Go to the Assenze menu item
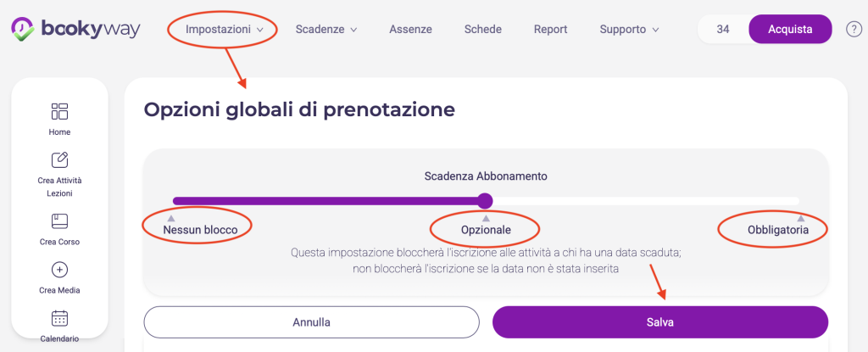The width and height of the screenshot is (868, 352). [410, 30]
